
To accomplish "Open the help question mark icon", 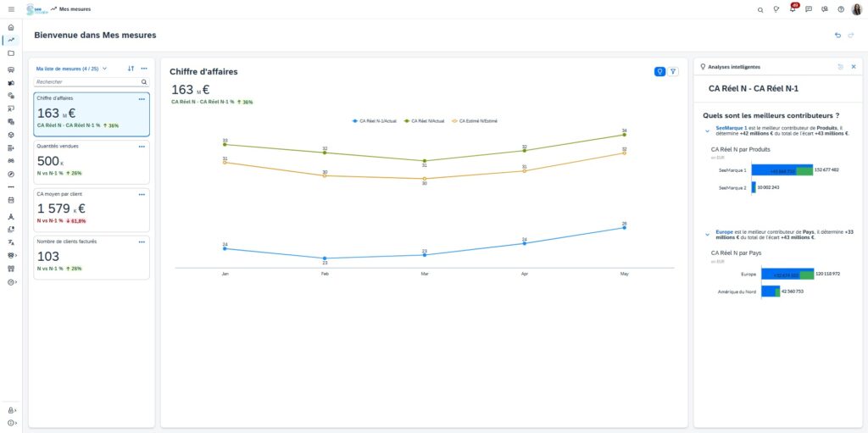I will (x=841, y=9).
